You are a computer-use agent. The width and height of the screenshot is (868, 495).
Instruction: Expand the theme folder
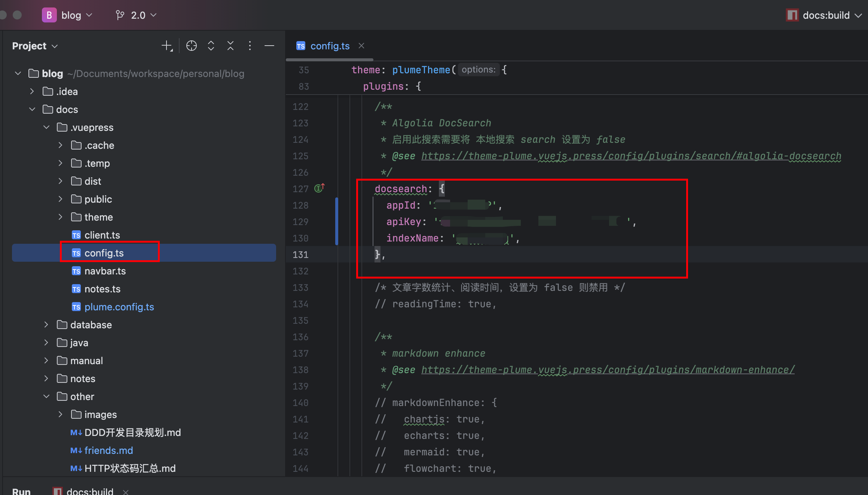(61, 217)
